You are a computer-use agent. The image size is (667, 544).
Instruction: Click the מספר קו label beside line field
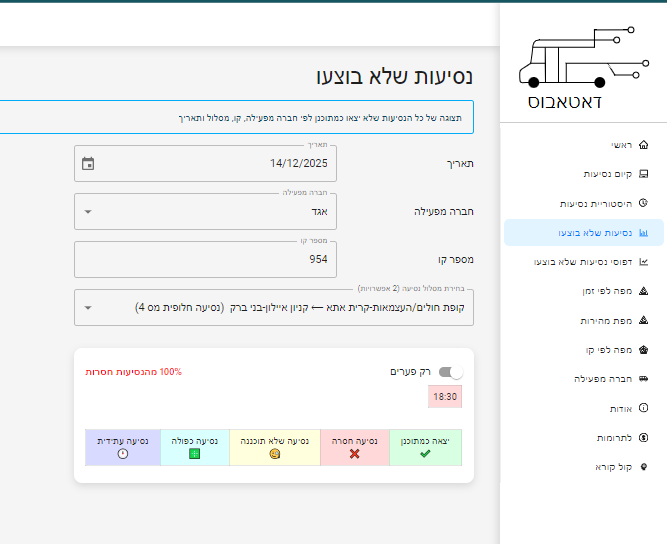[x=456, y=259]
